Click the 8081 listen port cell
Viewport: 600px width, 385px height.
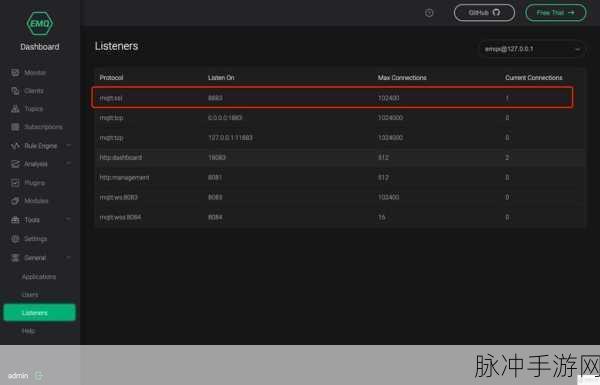tap(215, 178)
